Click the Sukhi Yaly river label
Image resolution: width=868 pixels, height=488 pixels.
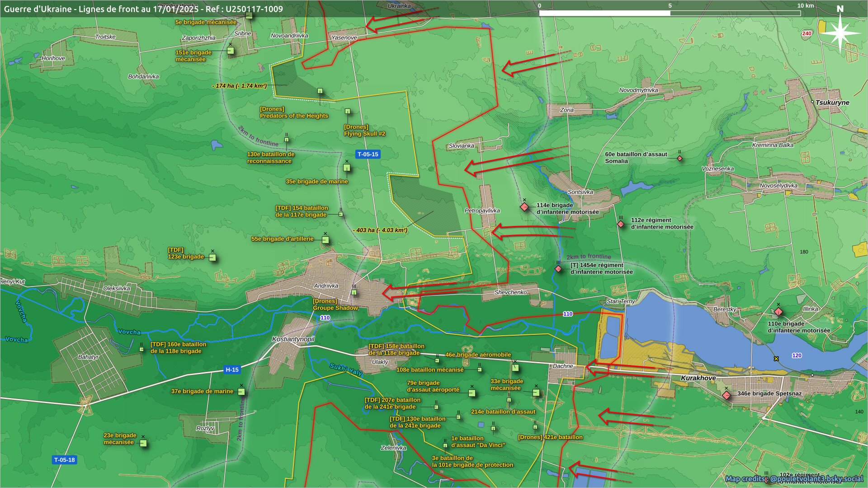346,370
